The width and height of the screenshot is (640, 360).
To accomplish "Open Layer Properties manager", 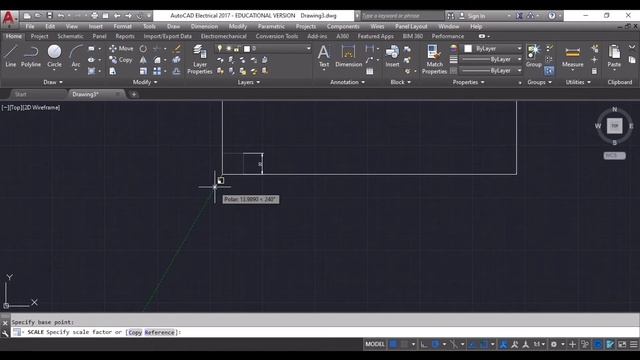I will [200, 59].
